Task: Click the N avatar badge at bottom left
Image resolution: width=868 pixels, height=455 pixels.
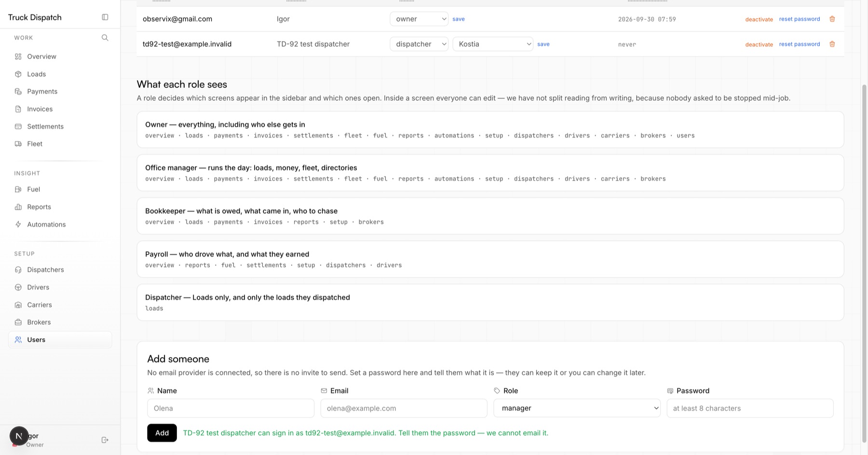Action: [x=19, y=436]
